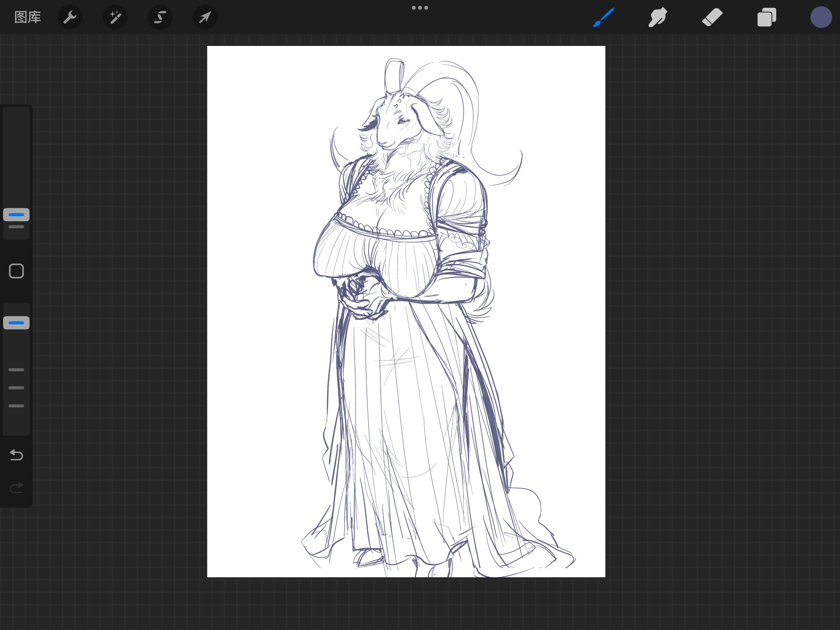This screenshot has height=630, width=840.
Task: Activate the Transform arrow tool
Action: 205,17
